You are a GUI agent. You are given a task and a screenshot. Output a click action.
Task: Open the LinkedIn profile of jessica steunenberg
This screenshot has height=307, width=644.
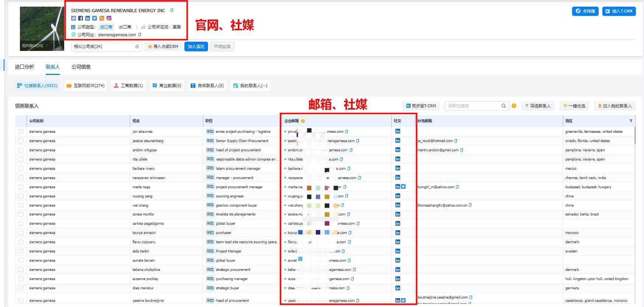coord(398,141)
